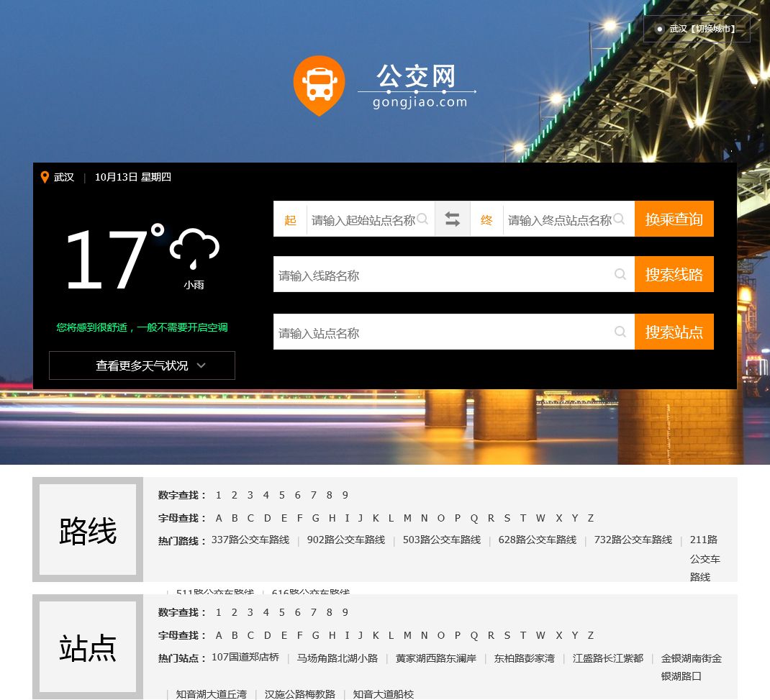Click the date text 10月13日 星期四
Viewport: 770px width, 700px height.
tap(132, 177)
